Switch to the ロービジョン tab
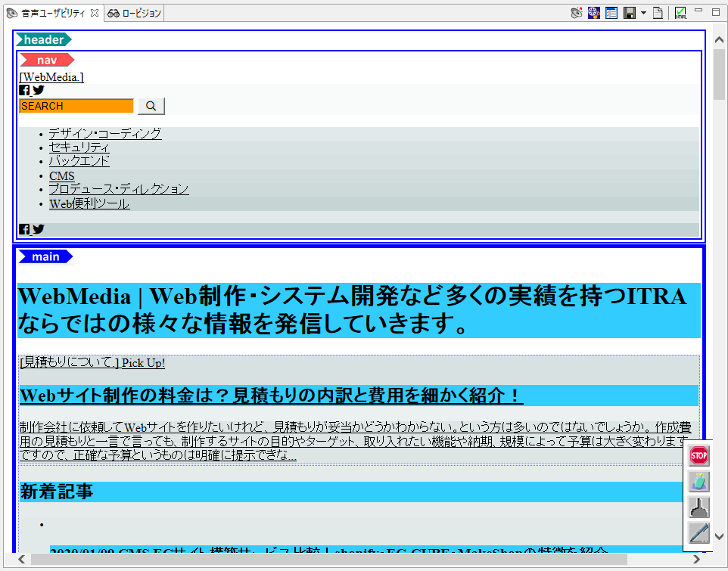 (x=134, y=13)
